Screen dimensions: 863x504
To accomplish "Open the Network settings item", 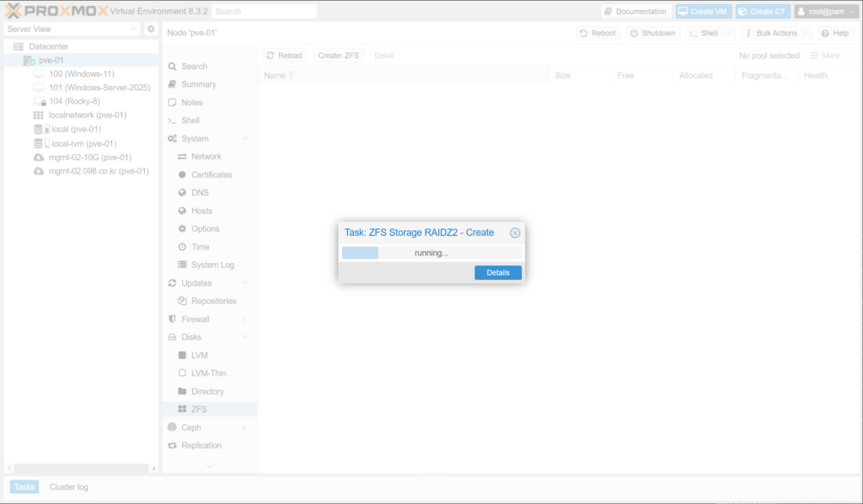I will (206, 157).
